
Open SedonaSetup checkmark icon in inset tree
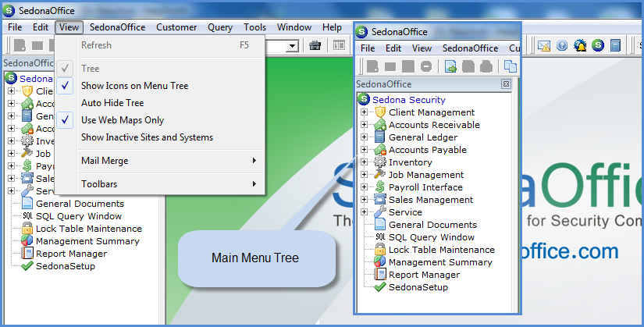(380, 286)
